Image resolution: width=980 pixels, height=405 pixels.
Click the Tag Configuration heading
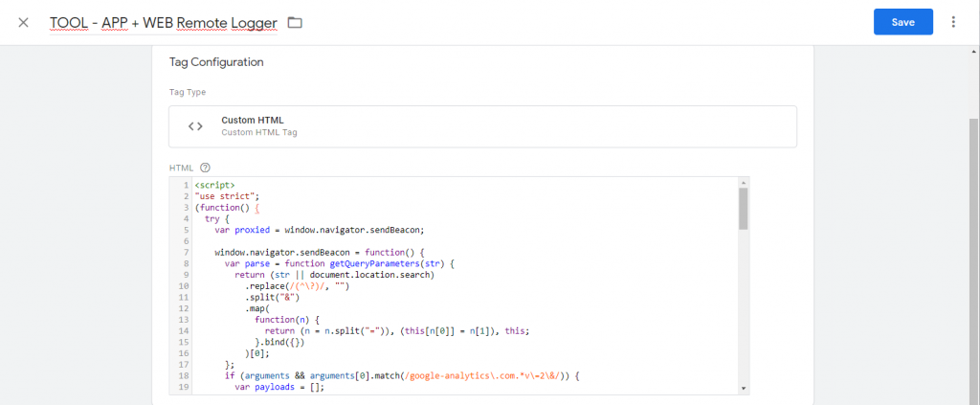coord(216,62)
